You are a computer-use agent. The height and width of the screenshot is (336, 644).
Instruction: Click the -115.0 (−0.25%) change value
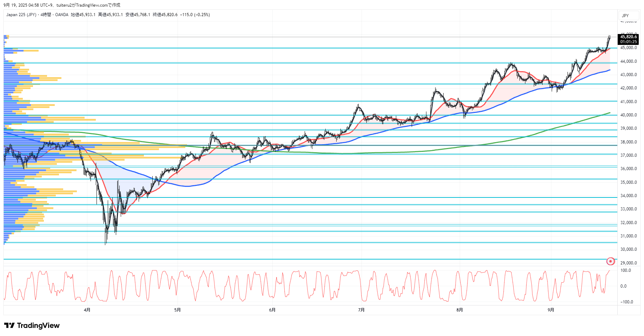coord(195,15)
